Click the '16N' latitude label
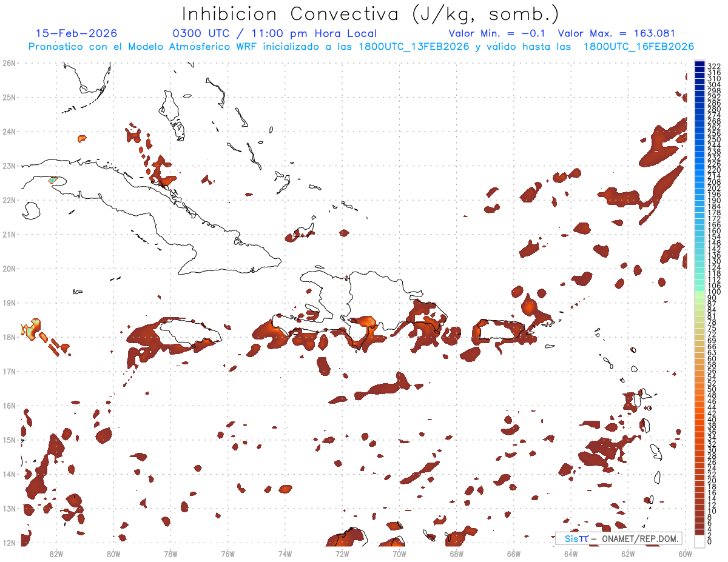This screenshot has width=728, height=562. (x=8, y=406)
